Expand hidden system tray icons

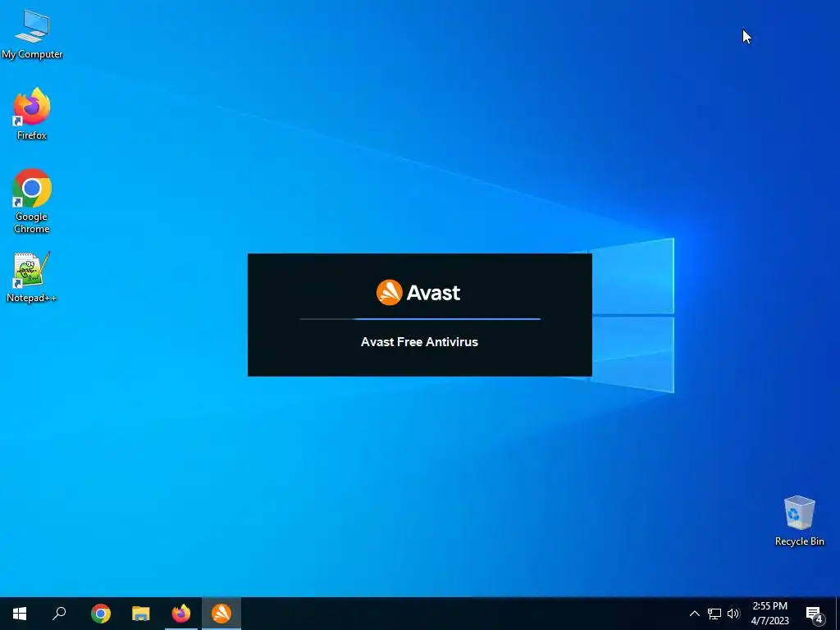click(x=694, y=614)
